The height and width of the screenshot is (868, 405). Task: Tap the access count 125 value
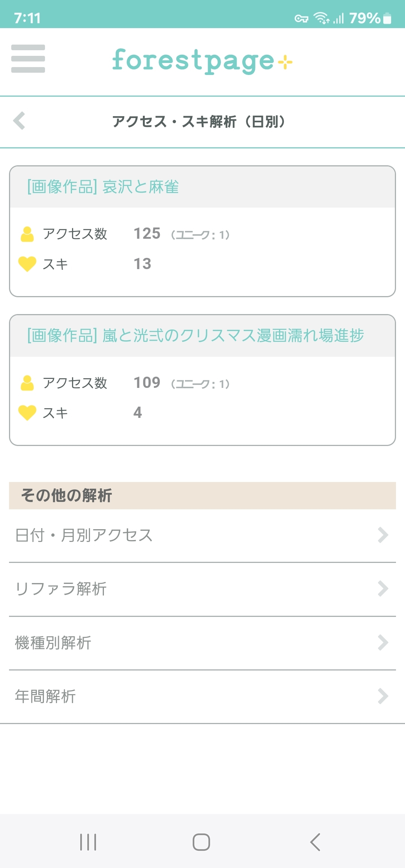(x=147, y=233)
